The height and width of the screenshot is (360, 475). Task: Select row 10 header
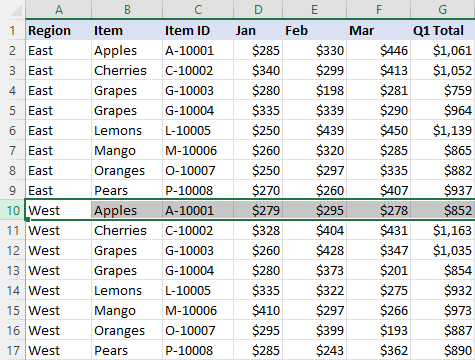[13, 210]
